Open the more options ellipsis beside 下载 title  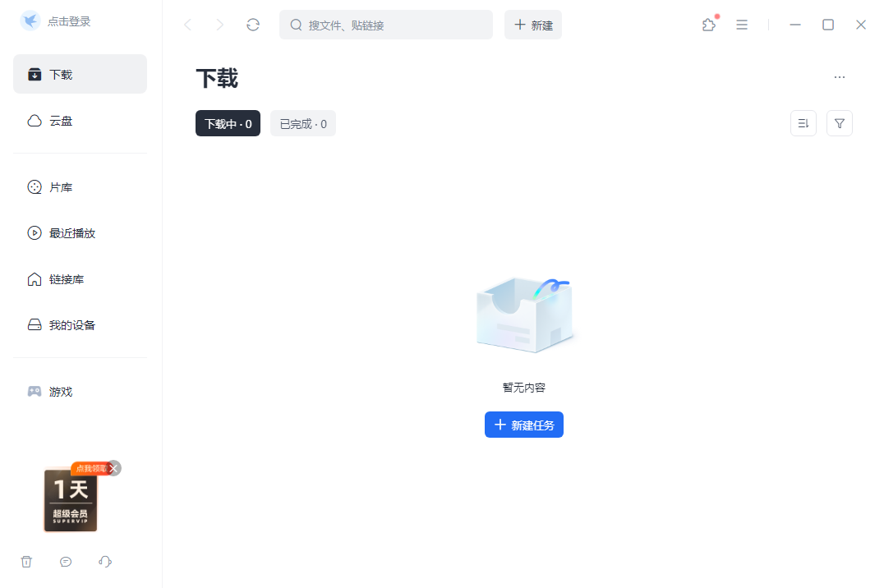pyautogui.click(x=840, y=76)
